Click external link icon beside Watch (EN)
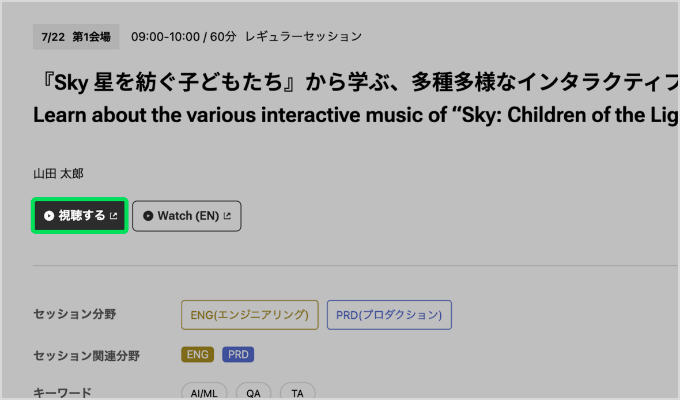The width and height of the screenshot is (680, 400). [x=227, y=216]
